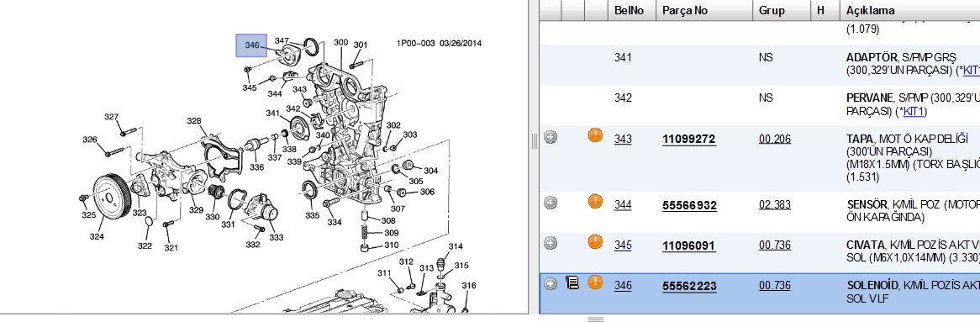The width and height of the screenshot is (980, 322).
Task: Select the PERVANE description text
Action: point(913,105)
